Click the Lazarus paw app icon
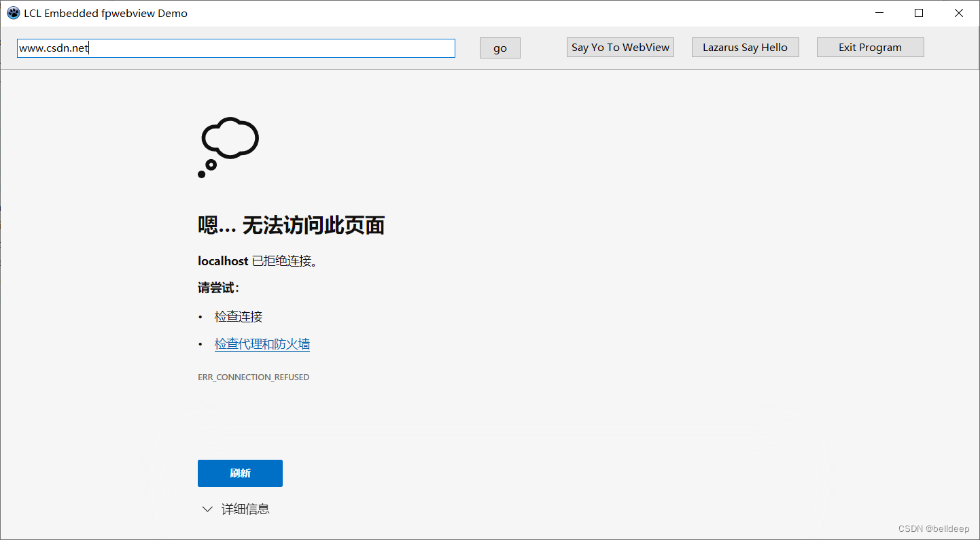Screen dimensions: 980x540 [13, 13]
